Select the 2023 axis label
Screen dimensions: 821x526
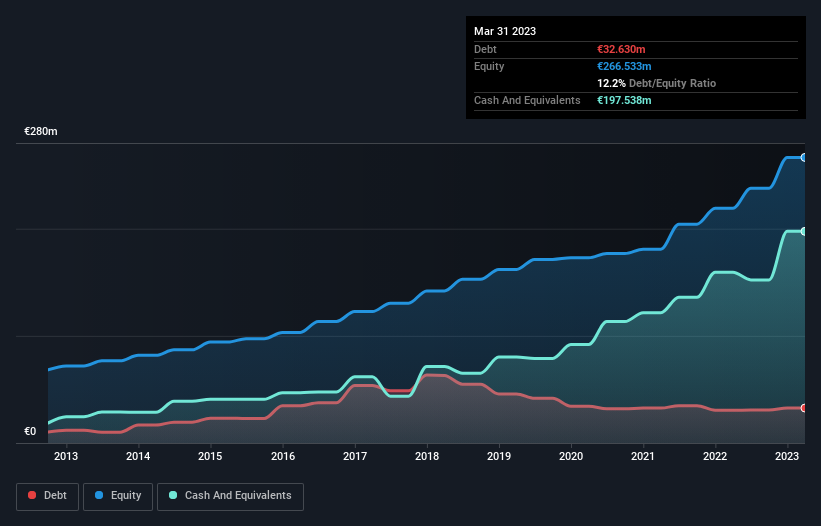(x=786, y=456)
